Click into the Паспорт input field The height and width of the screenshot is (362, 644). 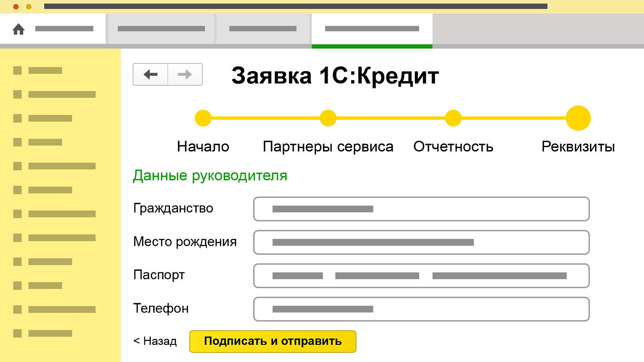[421, 276]
